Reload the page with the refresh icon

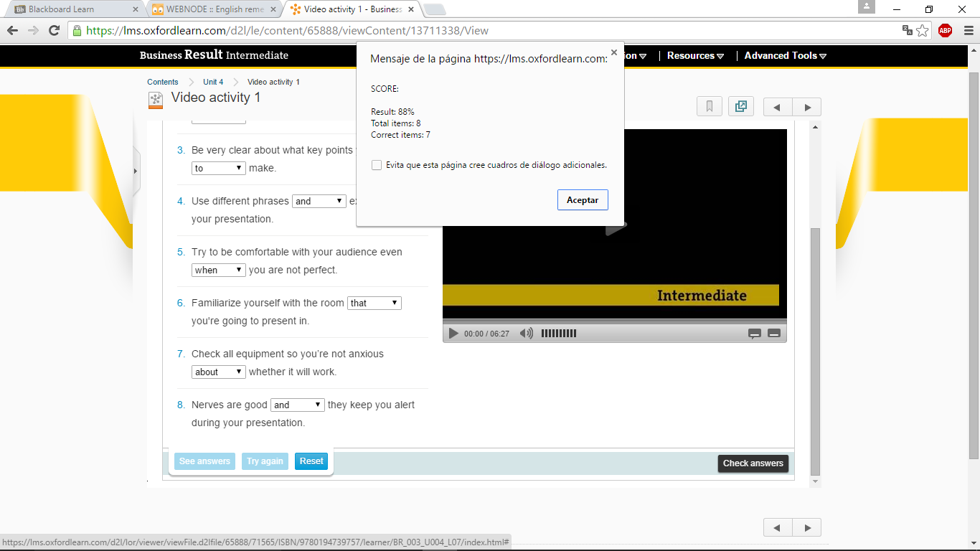click(54, 30)
